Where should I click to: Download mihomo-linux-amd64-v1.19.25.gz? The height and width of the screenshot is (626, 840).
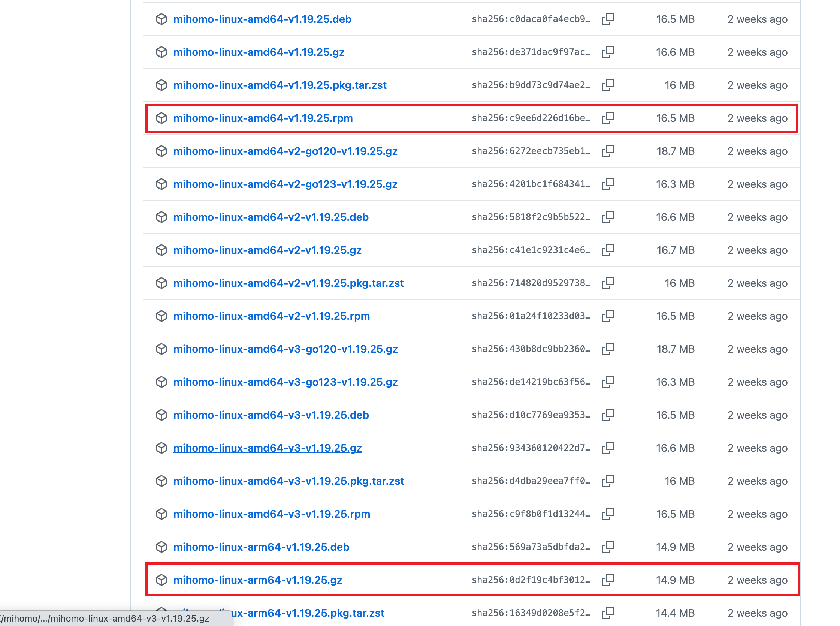259,52
